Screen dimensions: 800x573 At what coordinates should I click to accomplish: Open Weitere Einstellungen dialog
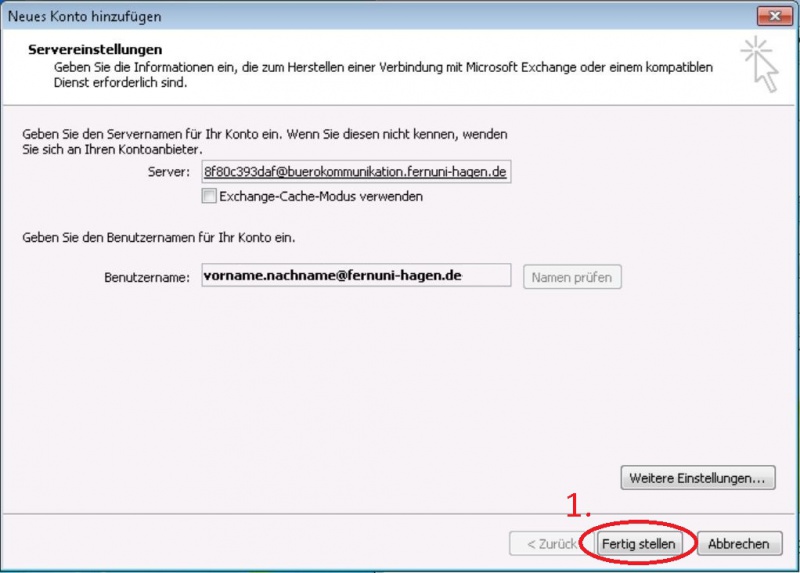click(697, 478)
